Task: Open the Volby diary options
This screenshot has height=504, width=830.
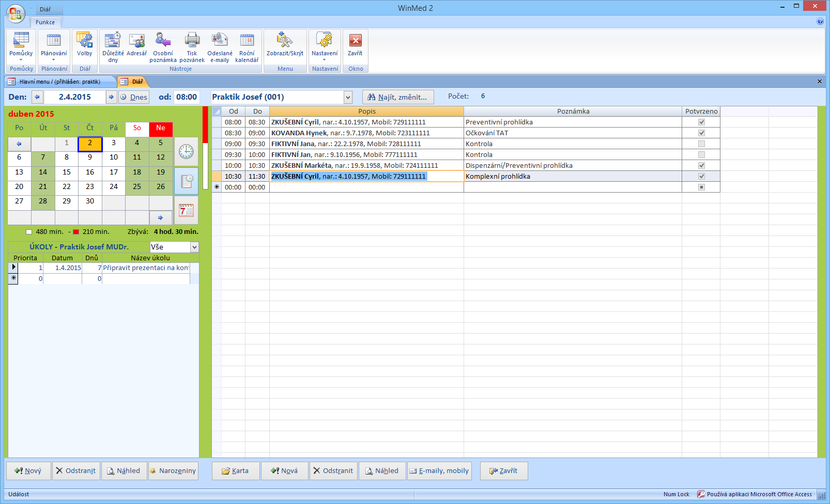Action: (x=85, y=44)
